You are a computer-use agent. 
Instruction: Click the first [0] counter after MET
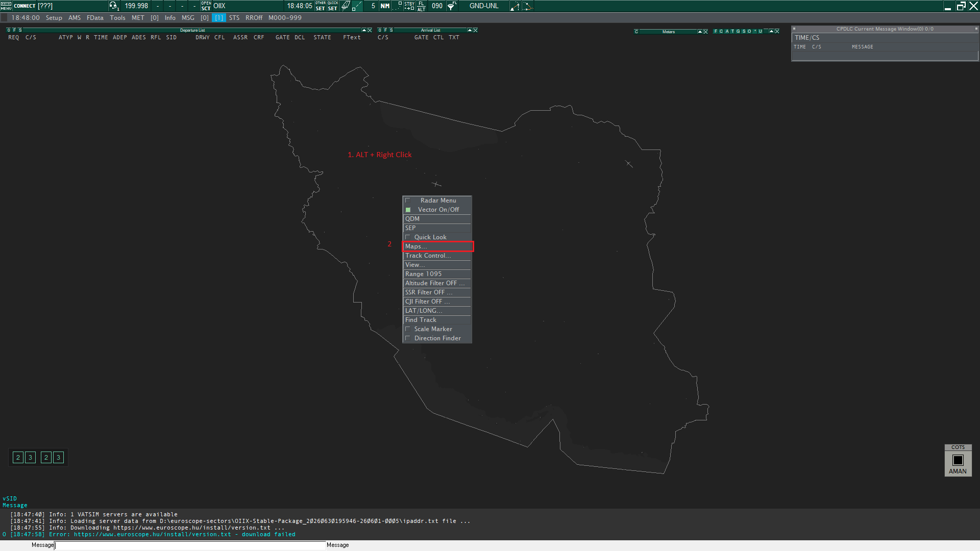point(155,18)
